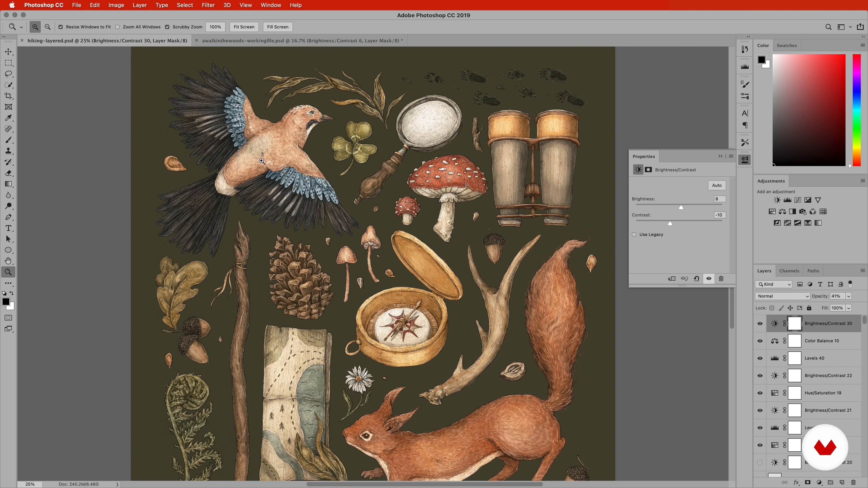Open the Apple menu

point(12,5)
